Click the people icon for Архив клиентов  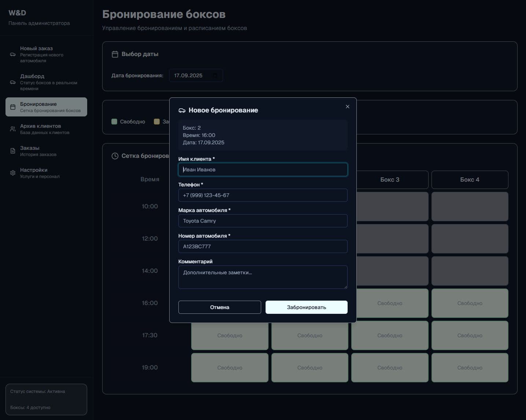coord(13,129)
